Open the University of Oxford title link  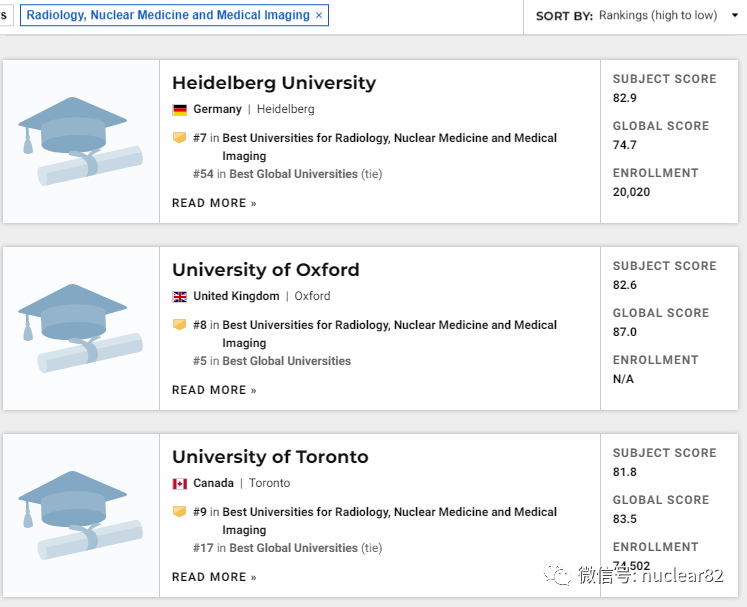pyautogui.click(x=266, y=270)
